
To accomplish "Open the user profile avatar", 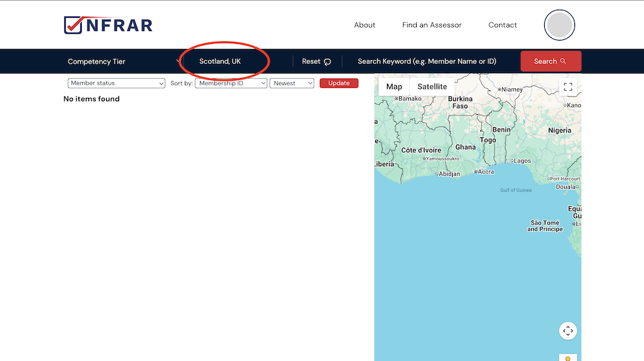I will point(559,25).
